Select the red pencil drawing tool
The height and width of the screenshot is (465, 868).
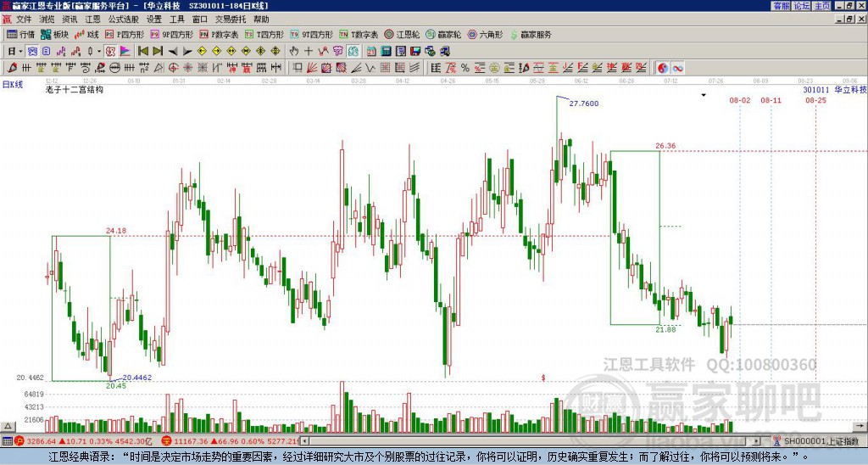point(12,68)
